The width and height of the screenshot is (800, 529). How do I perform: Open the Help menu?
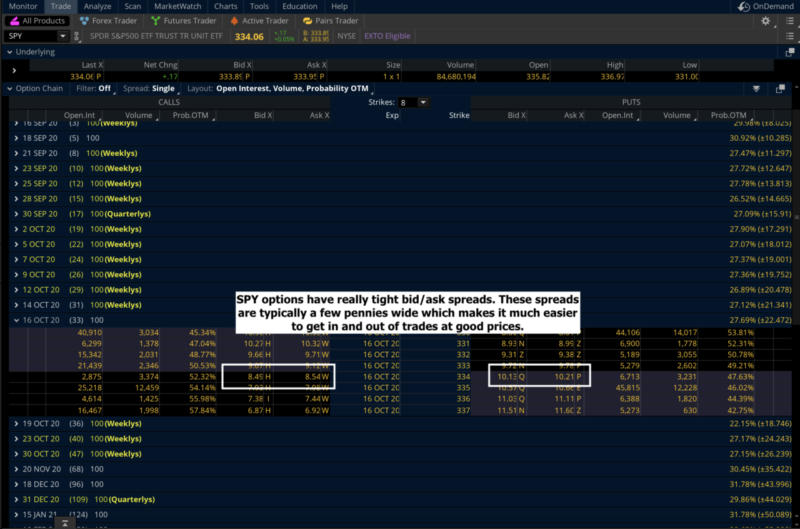pyautogui.click(x=339, y=7)
